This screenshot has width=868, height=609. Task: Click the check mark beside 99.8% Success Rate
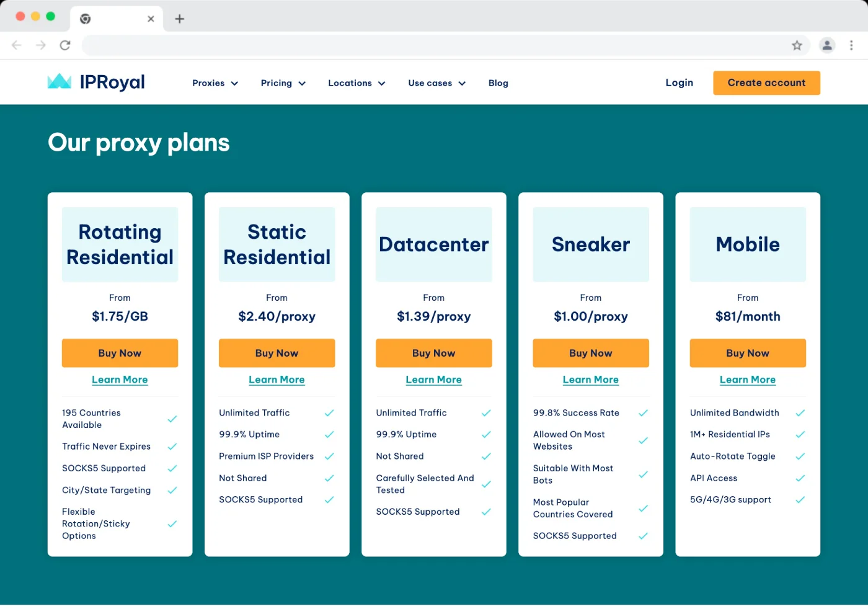pos(643,412)
